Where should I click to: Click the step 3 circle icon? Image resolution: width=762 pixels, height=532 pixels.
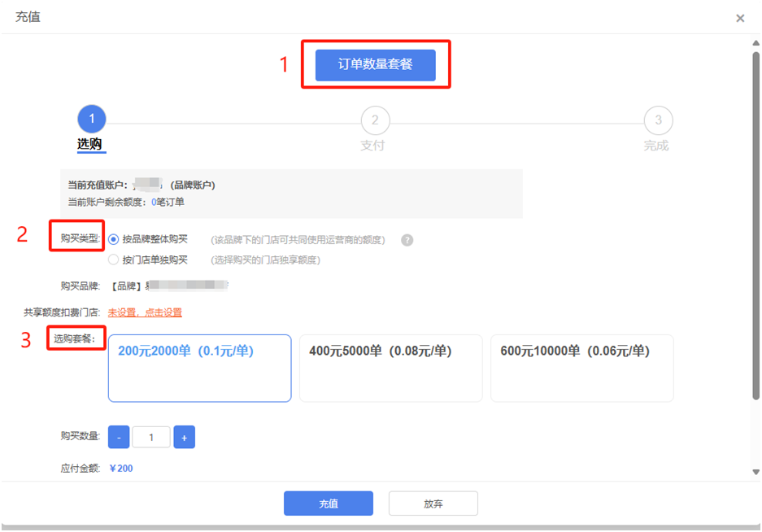(x=658, y=120)
